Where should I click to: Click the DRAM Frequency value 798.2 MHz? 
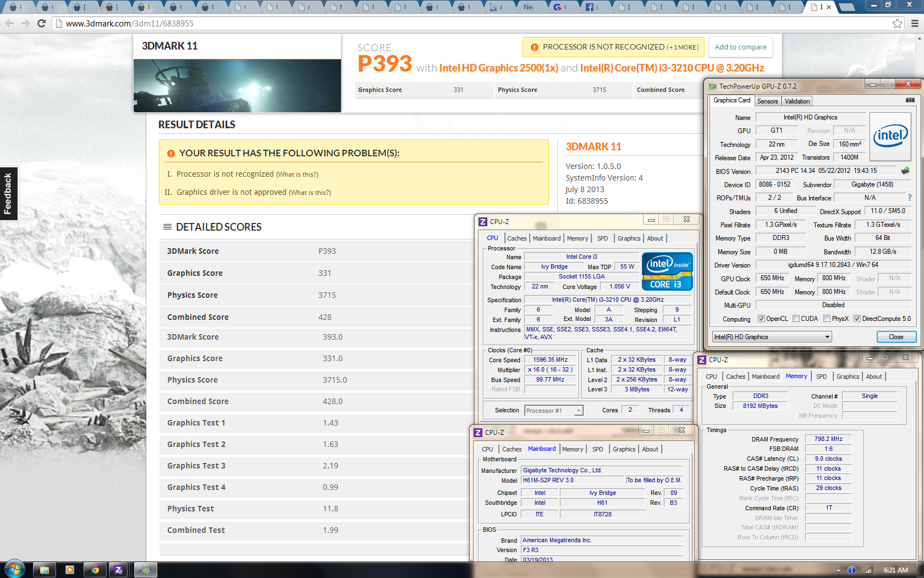828,439
